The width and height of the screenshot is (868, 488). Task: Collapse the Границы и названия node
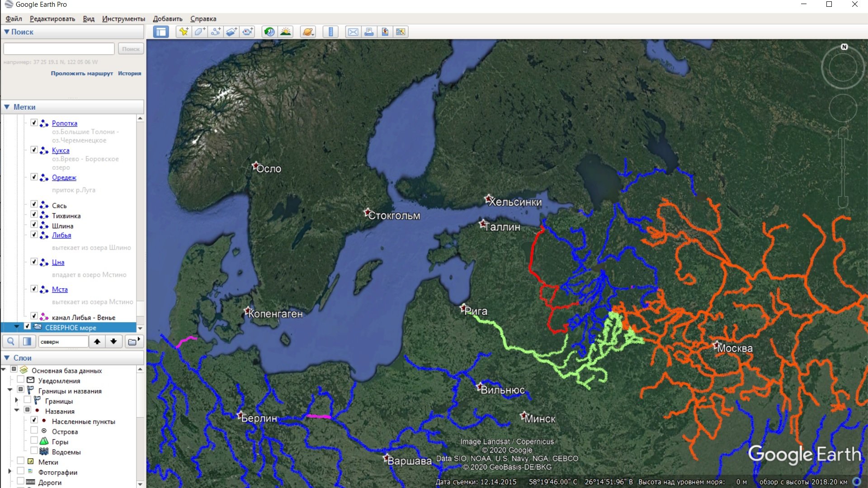(10, 389)
